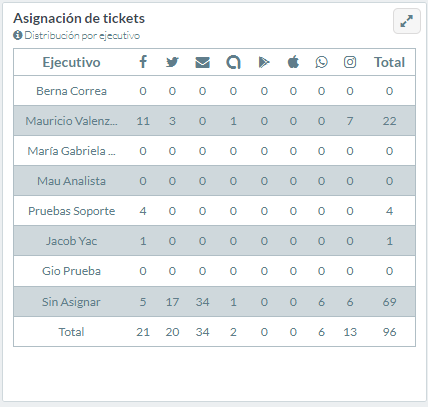Click the Facebook column icon
This screenshot has width=428, height=407.
[x=143, y=62]
